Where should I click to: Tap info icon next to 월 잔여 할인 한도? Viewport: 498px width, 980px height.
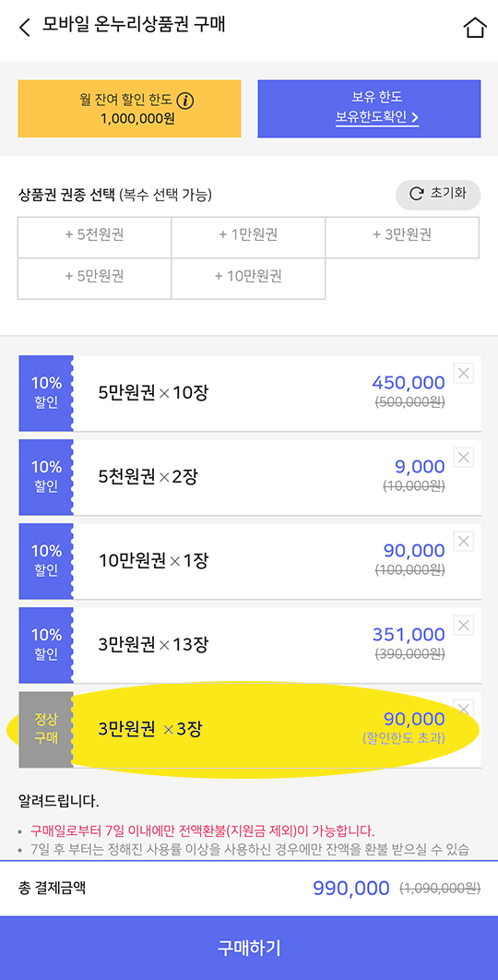(x=184, y=100)
